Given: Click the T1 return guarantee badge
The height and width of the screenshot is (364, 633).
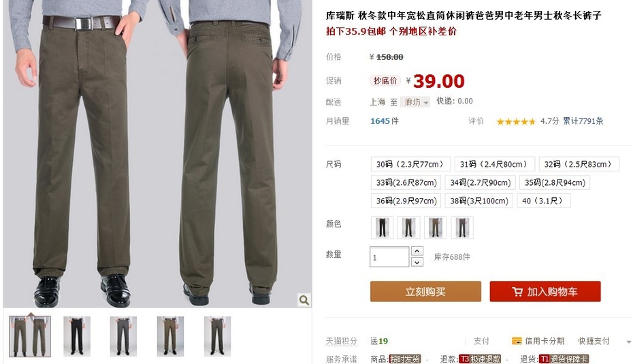Looking at the screenshot, I should tap(564, 359).
